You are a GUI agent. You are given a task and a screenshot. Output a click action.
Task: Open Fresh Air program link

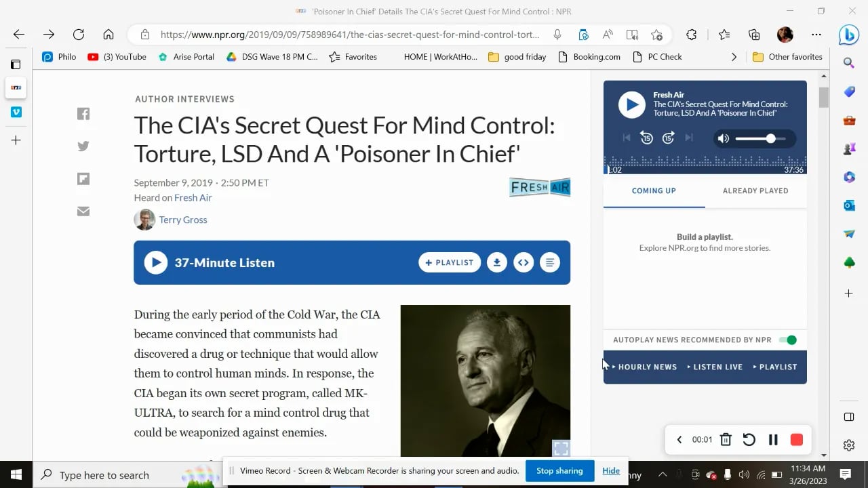click(193, 198)
